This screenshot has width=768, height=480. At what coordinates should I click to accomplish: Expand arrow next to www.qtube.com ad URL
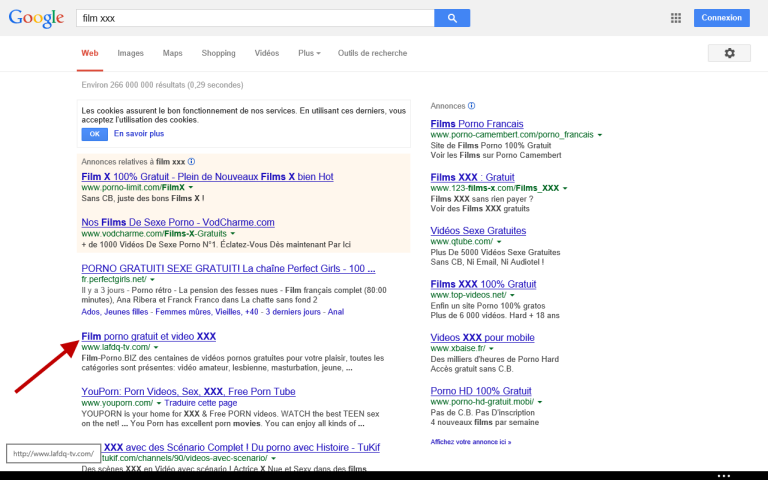(x=499, y=242)
